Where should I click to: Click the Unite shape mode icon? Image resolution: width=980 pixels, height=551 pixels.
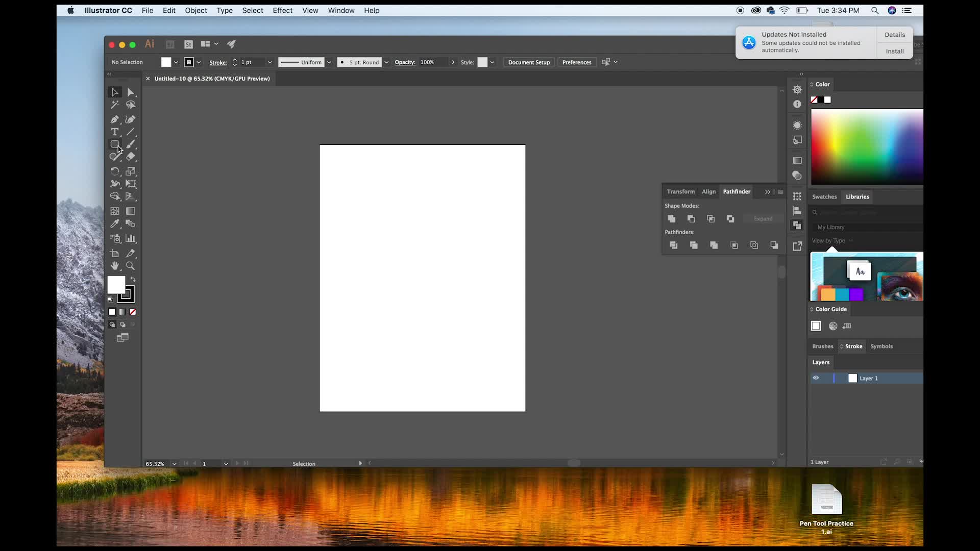(x=672, y=219)
